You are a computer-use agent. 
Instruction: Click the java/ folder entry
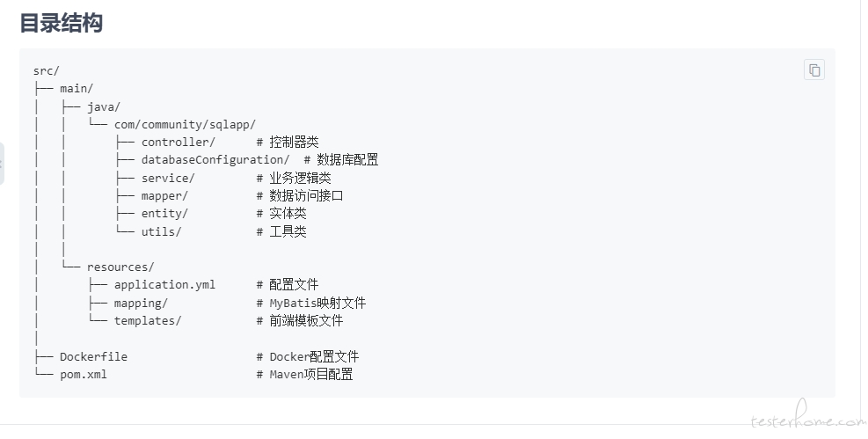tap(104, 106)
